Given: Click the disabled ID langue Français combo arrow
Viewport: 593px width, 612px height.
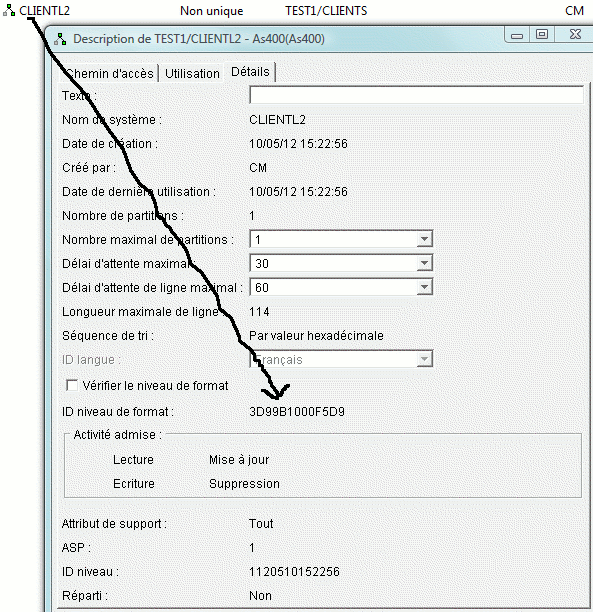Looking at the screenshot, I should (x=424, y=359).
